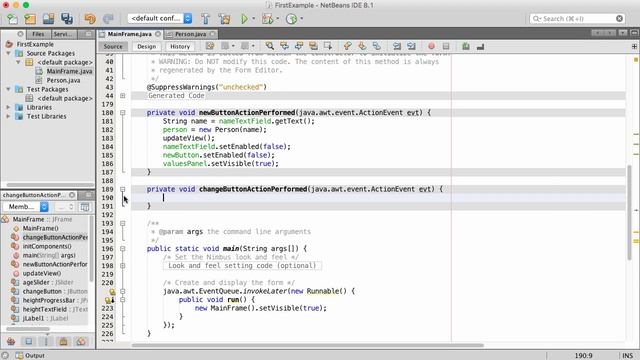Open the Output window button
This screenshot has height=360, width=640.
click(30, 356)
